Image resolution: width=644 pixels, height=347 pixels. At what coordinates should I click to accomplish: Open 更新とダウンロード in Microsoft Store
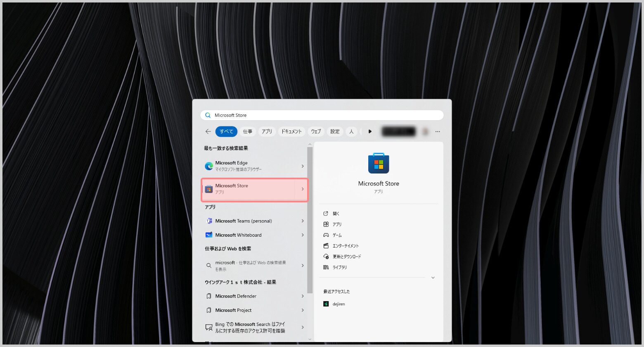347,257
